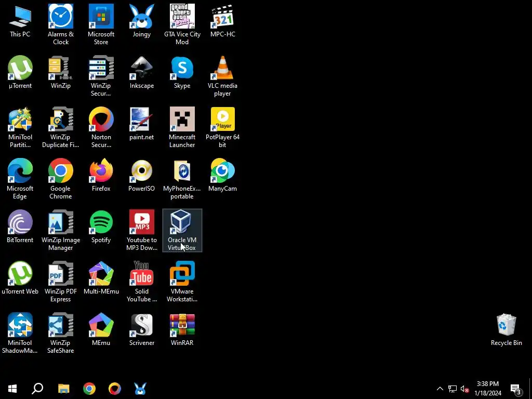Image resolution: width=532 pixels, height=399 pixels.
Task: Select the Spotify desktop icon
Action: pyautogui.click(x=101, y=227)
